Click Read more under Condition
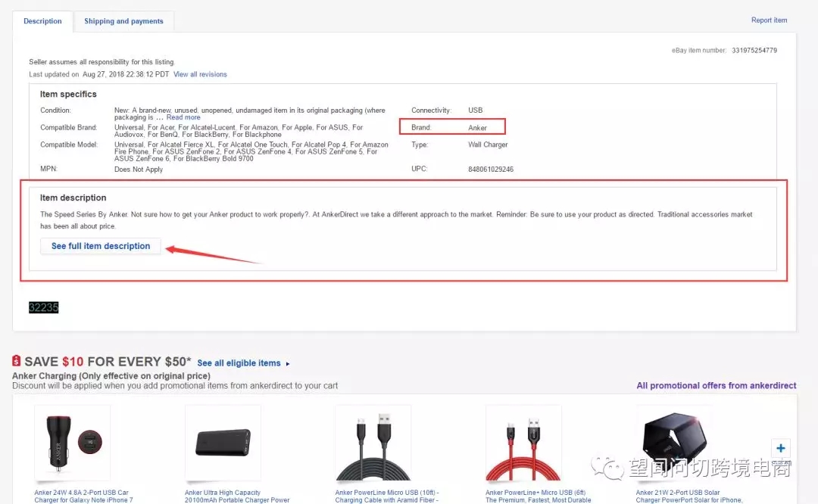 [183, 117]
